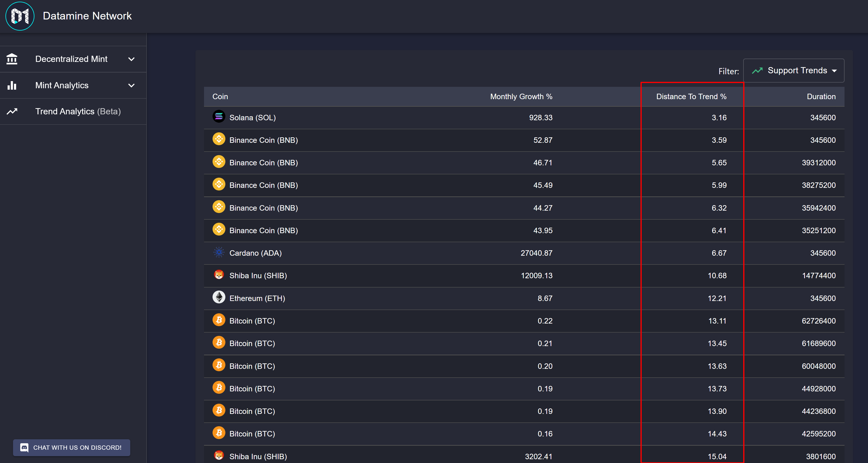
Task: Click duration value 38275200
Action: (x=818, y=185)
